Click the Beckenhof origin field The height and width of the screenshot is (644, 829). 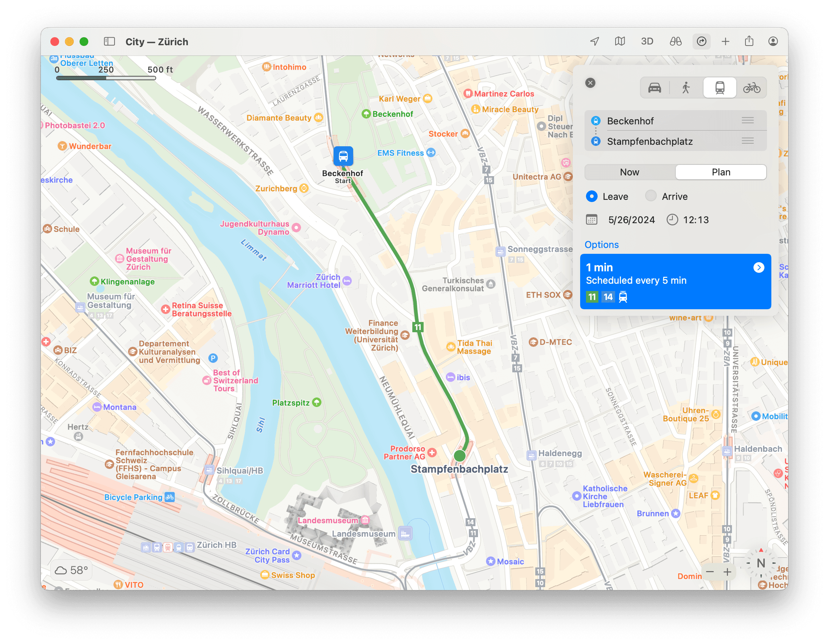click(x=675, y=121)
